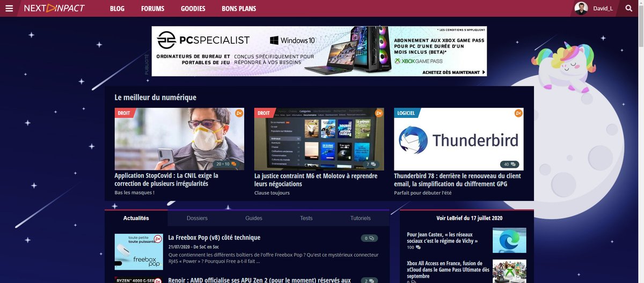Screen dimensions: 644x283
Task: Click the 100 comments count under Jean Castex brief
Action: pyautogui.click(x=414, y=248)
